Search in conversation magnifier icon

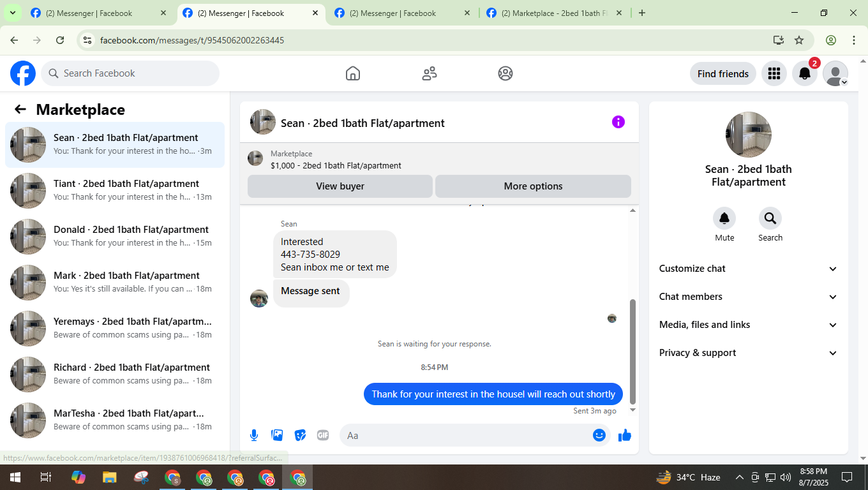[770, 219]
